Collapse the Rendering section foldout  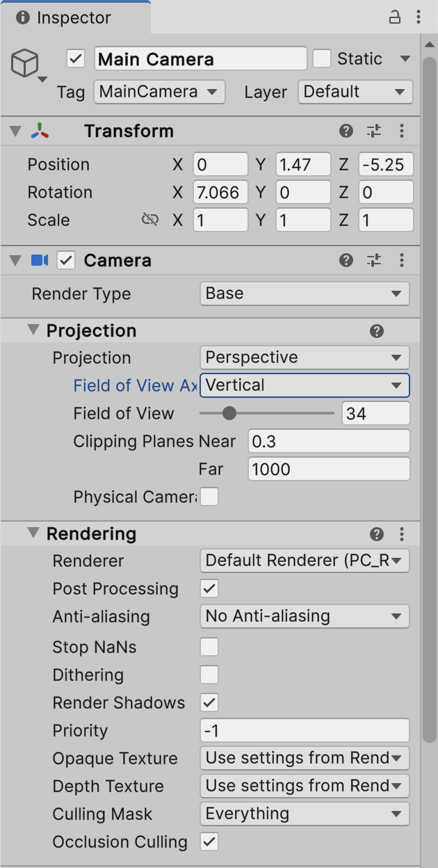tap(33, 533)
